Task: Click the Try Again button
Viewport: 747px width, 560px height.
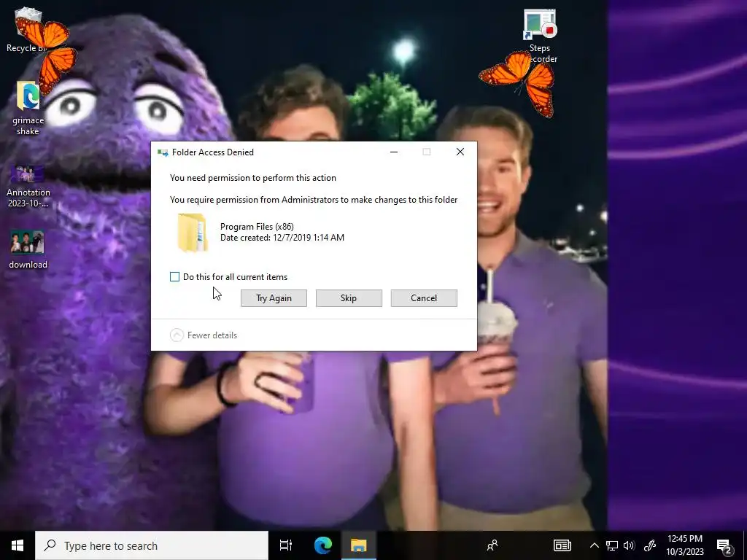Action: pyautogui.click(x=274, y=298)
